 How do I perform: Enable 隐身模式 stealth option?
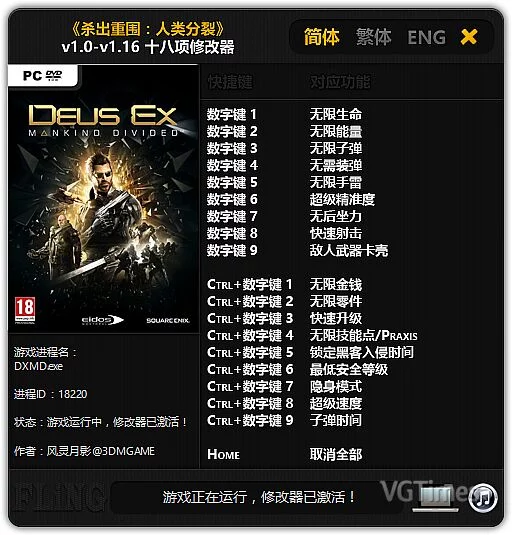tap(336, 387)
